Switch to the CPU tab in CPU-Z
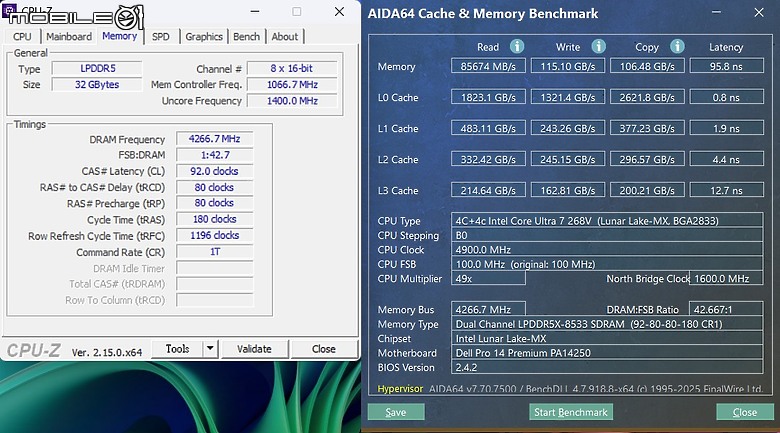 (x=22, y=36)
